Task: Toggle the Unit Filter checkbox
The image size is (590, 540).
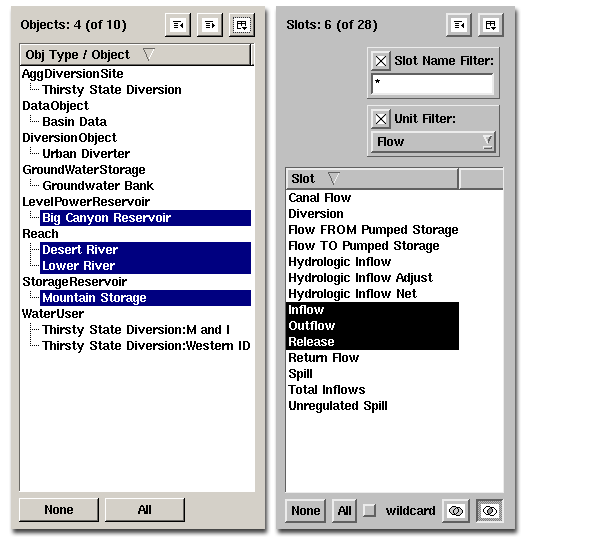Action: [381, 119]
